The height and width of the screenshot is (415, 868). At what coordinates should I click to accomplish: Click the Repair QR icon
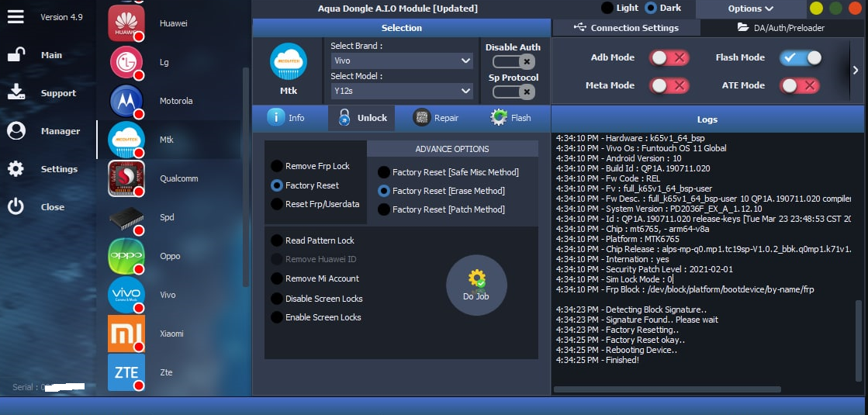422,117
